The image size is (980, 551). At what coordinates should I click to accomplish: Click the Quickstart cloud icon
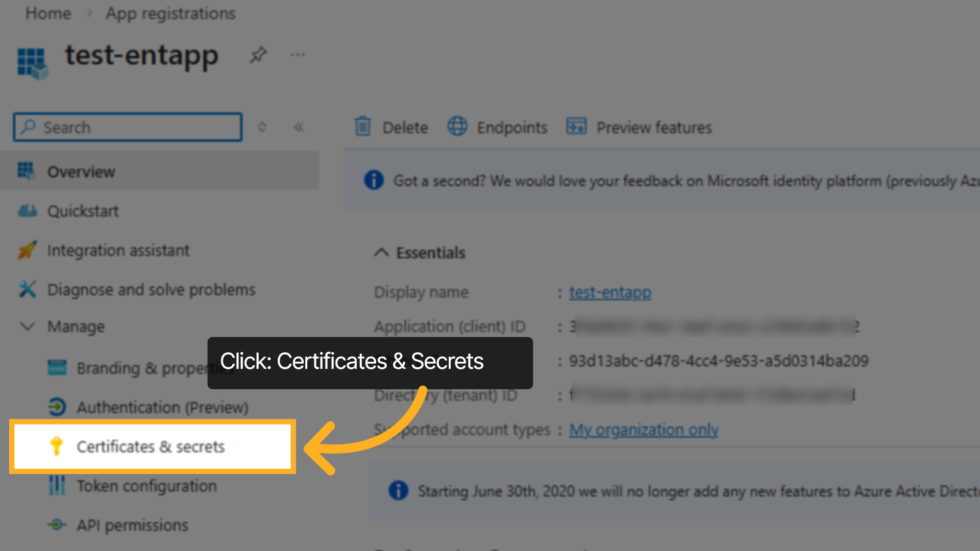point(27,211)
